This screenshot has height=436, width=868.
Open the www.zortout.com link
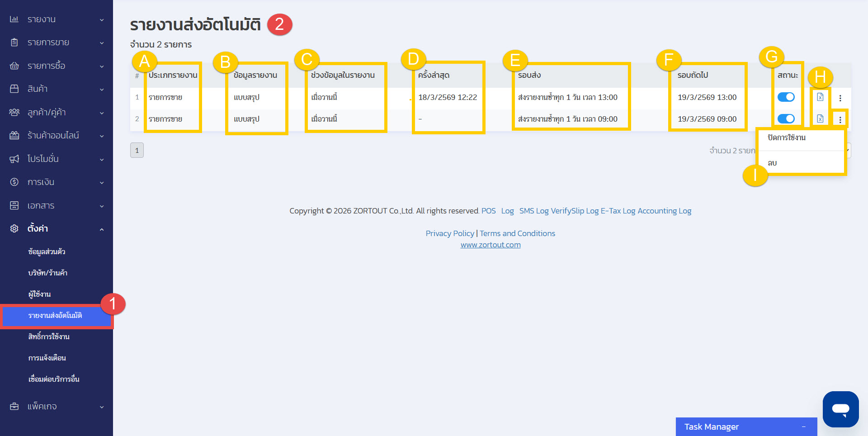(491, 245)
